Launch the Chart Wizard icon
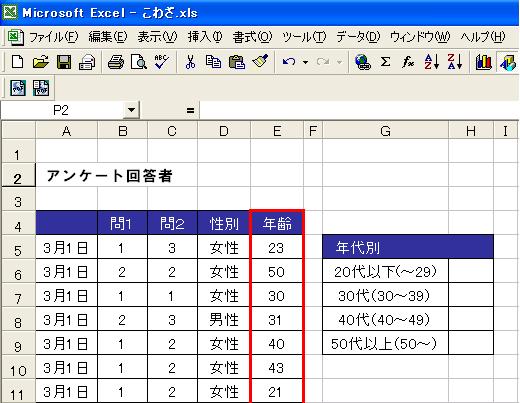 point(484,62)
